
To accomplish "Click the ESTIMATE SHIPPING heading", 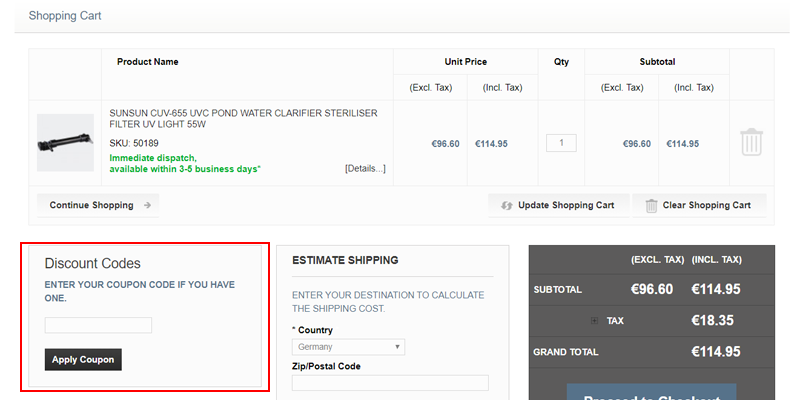I will coord(345,260).
